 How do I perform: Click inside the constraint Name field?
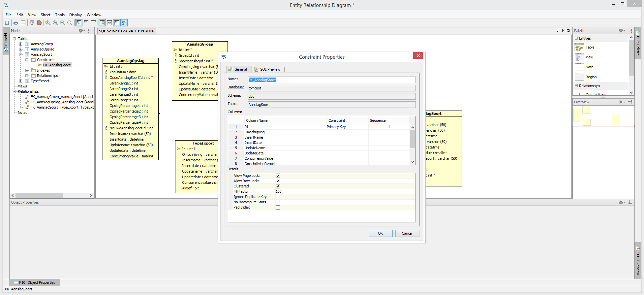pyautogui.click(x=331, y=80)
